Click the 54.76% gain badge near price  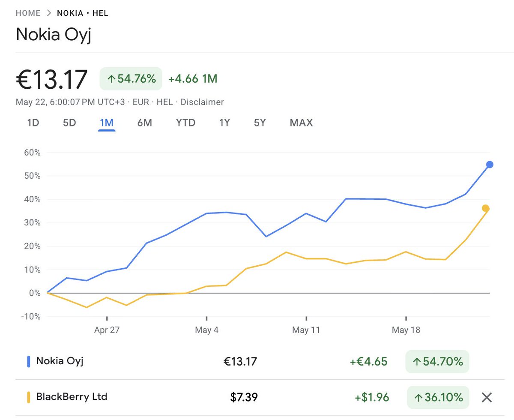131,79
